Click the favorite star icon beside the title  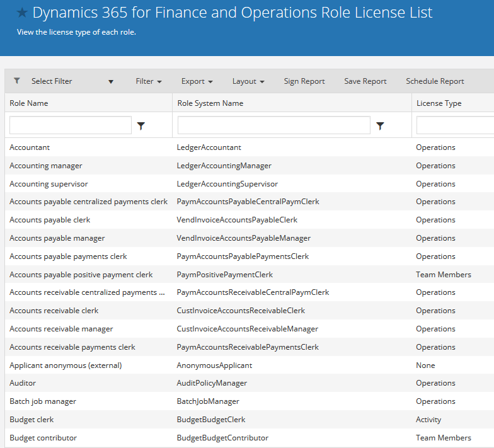(x=22, y=13)
